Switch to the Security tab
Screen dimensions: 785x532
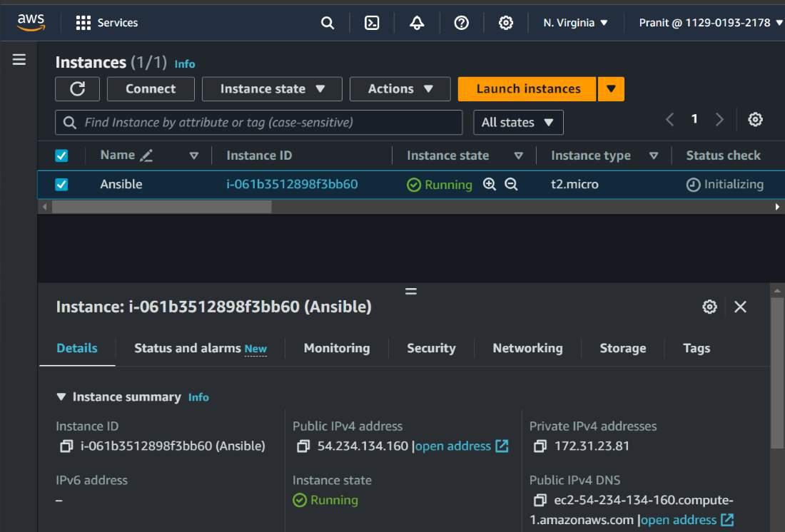pos(431,348)
